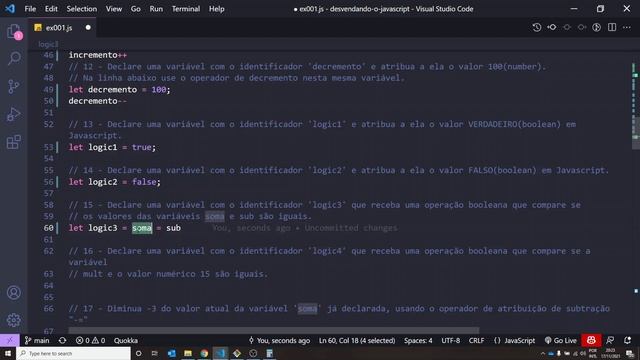Click the horizontal scrollbar of the editor
640x360 pixels.
coord(273,330)
